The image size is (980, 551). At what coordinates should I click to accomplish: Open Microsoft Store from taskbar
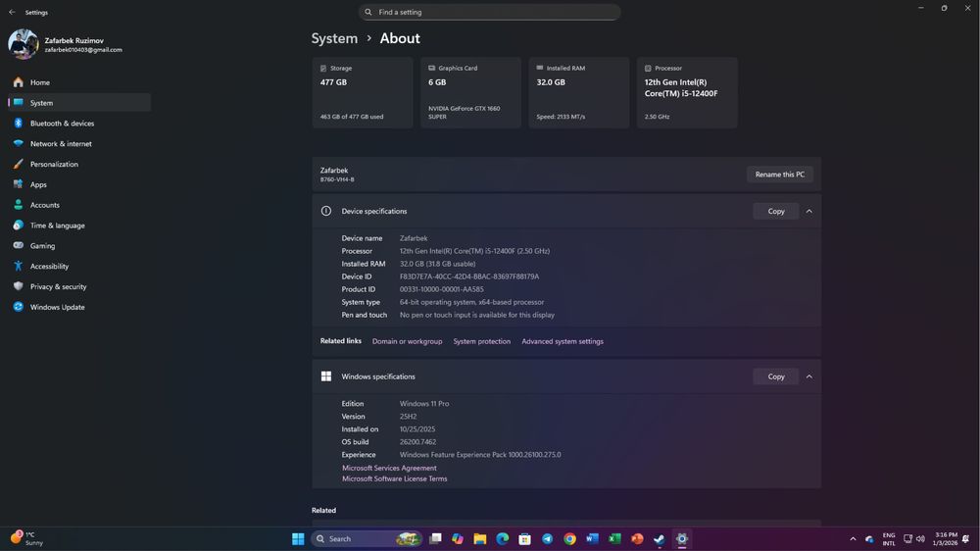525,538
